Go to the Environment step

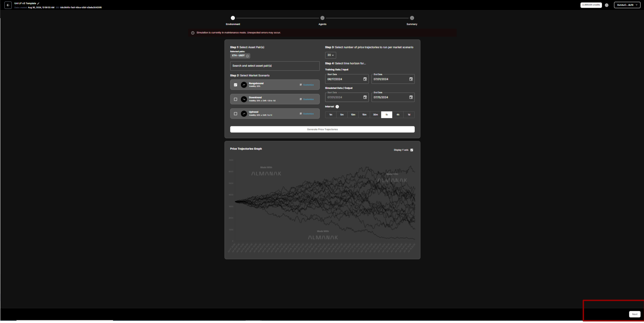(x=233, y=18)
